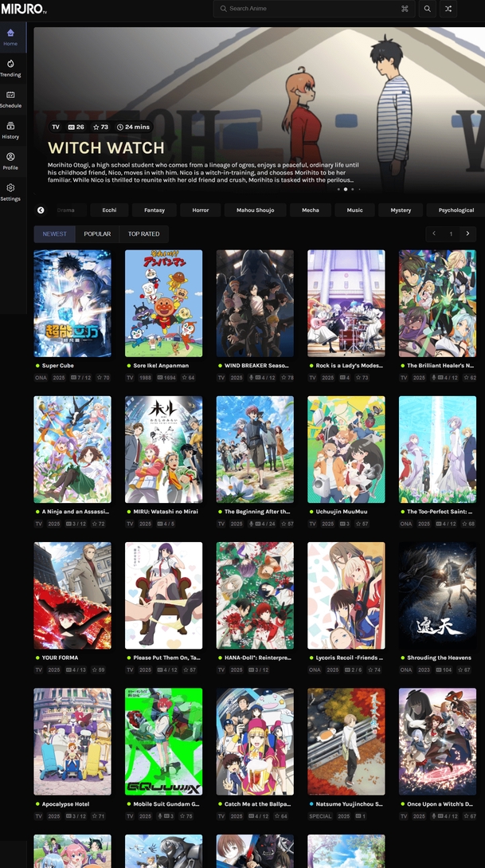Select the Horror genre chip
The height and width of the screenshot is (868, 485).
pyautogui.click(x=200, y=210)
